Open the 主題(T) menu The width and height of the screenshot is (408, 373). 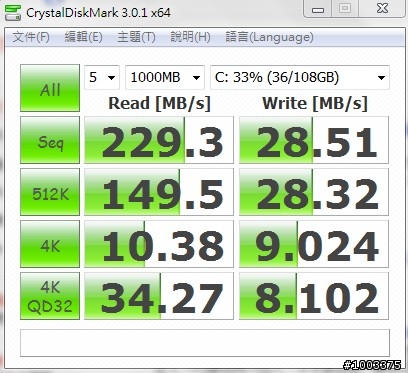[136, 37]
